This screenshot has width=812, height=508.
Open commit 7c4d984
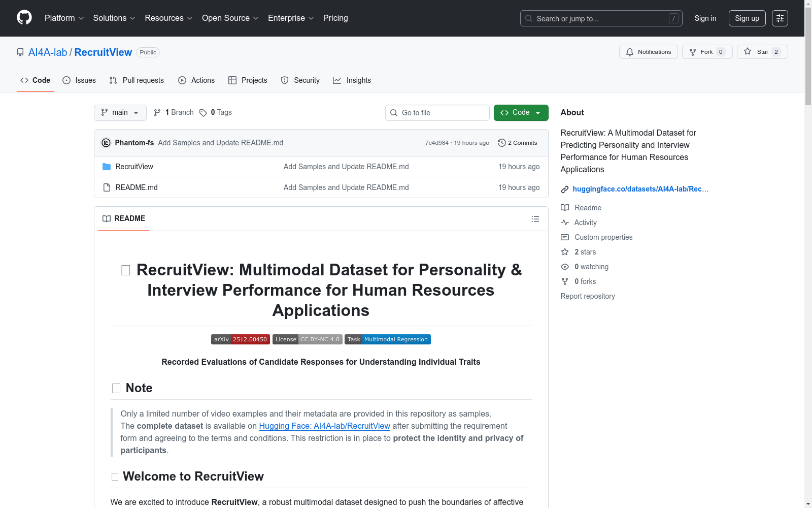[x=437, y=143]
